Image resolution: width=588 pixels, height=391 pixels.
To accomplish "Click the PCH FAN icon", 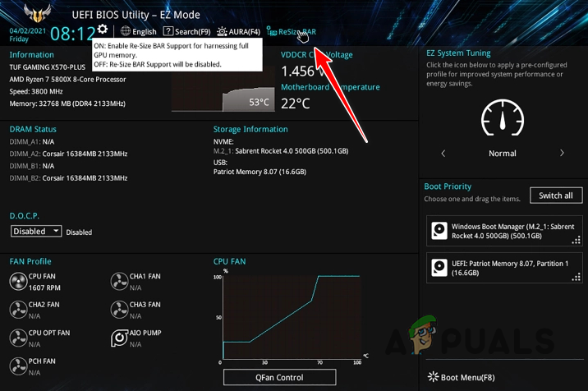I will pyautogui.click(x=18, y=366).
